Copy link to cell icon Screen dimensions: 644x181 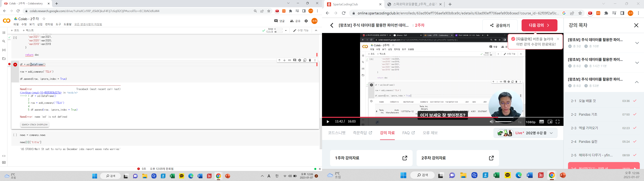coord(289,60)
